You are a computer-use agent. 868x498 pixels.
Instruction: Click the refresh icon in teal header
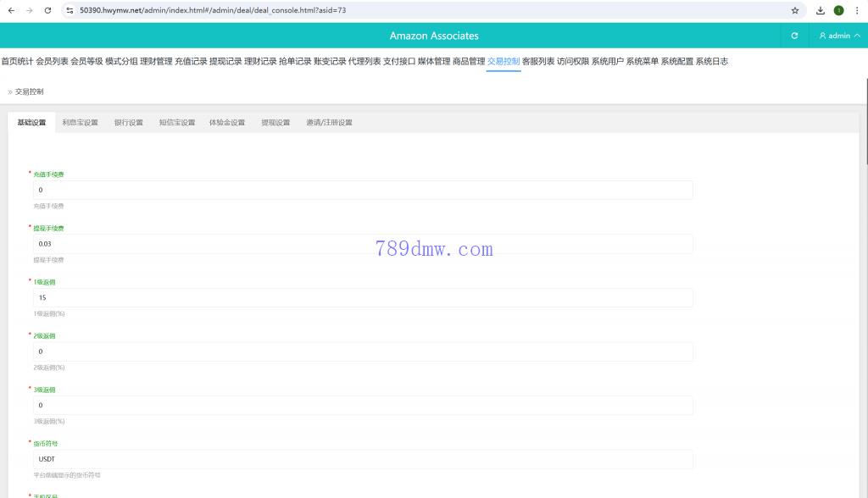coord(794,36)
